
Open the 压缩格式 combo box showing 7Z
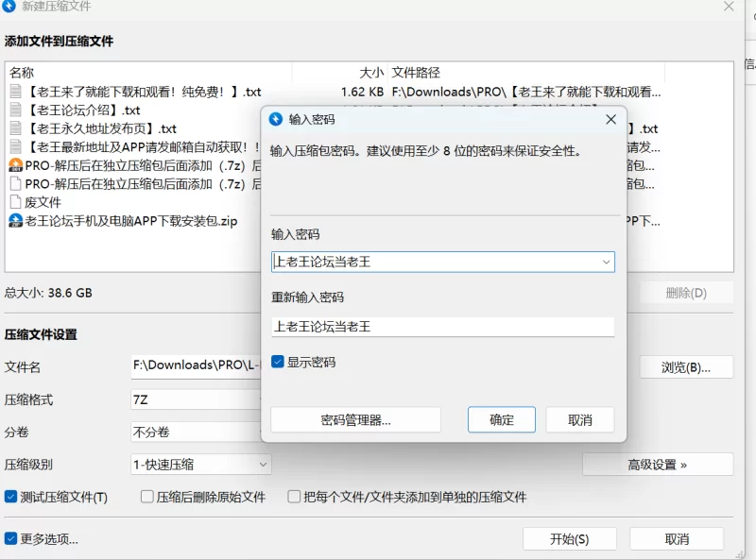tap(196, 399)
